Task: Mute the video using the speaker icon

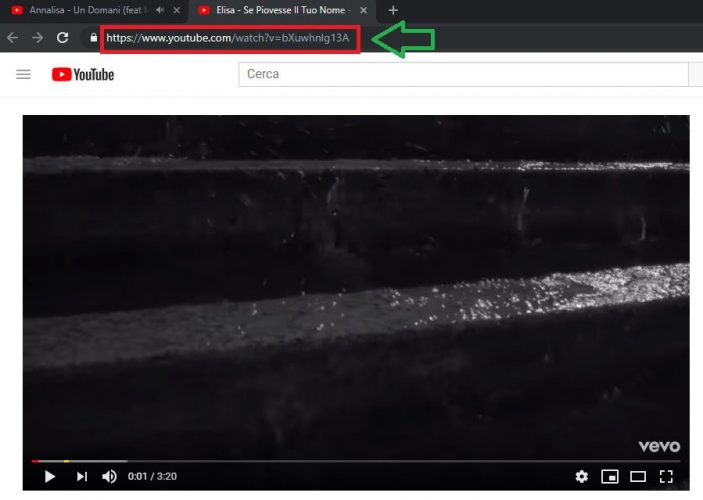Action: (x=109, y=477)
